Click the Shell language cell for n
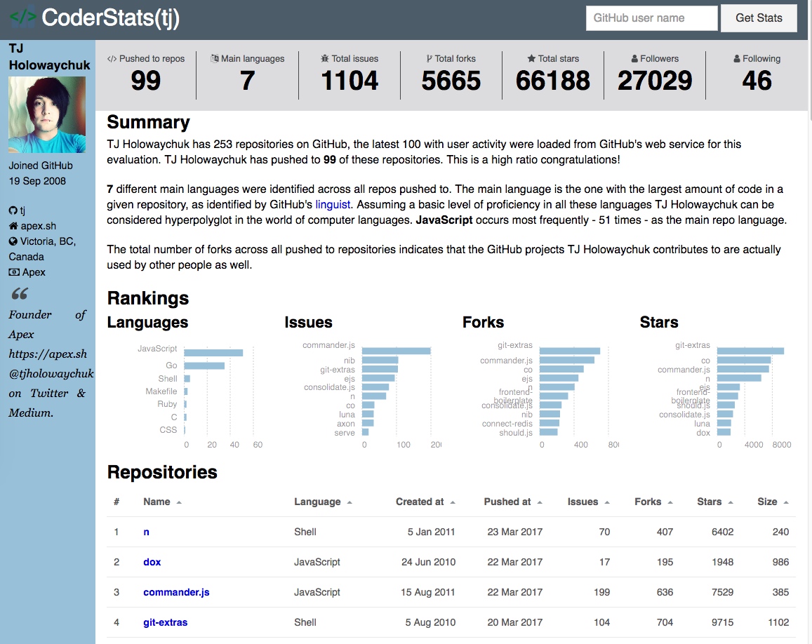This screenshot has height=644, width=812. point(305,532)
